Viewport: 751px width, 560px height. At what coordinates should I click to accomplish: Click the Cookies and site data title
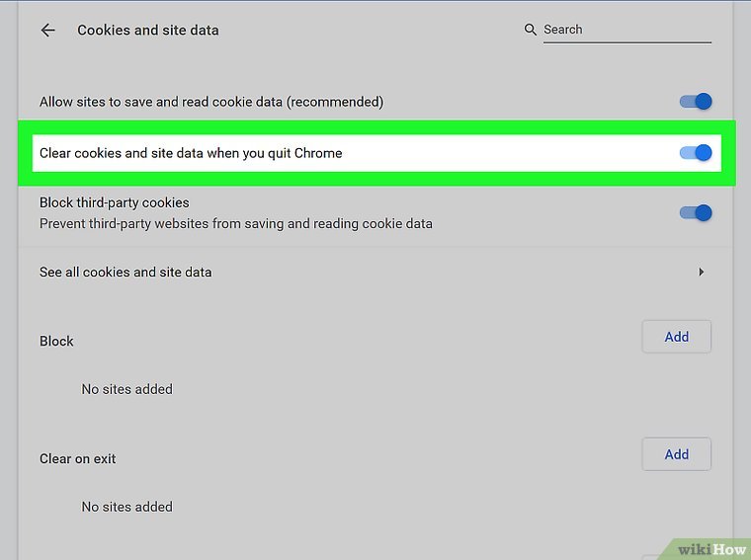tap(148, 31)
